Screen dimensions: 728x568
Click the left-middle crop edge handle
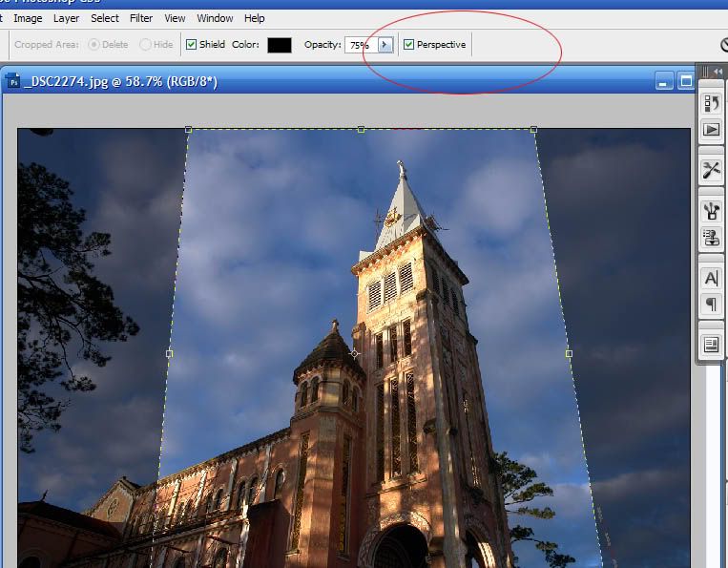point(170,354)
